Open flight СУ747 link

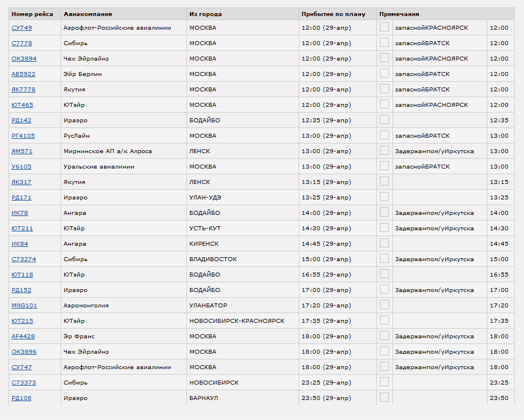click(22, 367)
